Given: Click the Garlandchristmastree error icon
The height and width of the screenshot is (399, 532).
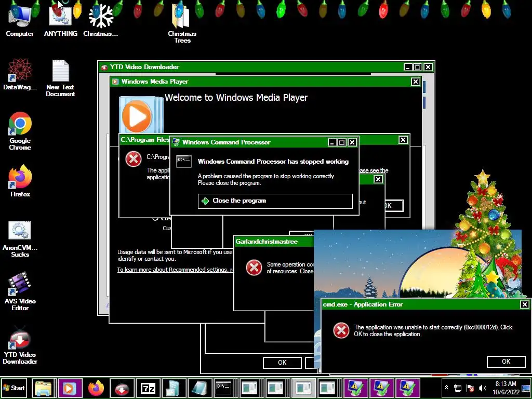Looking at the screenshot, I should click(x=254, y=268).
